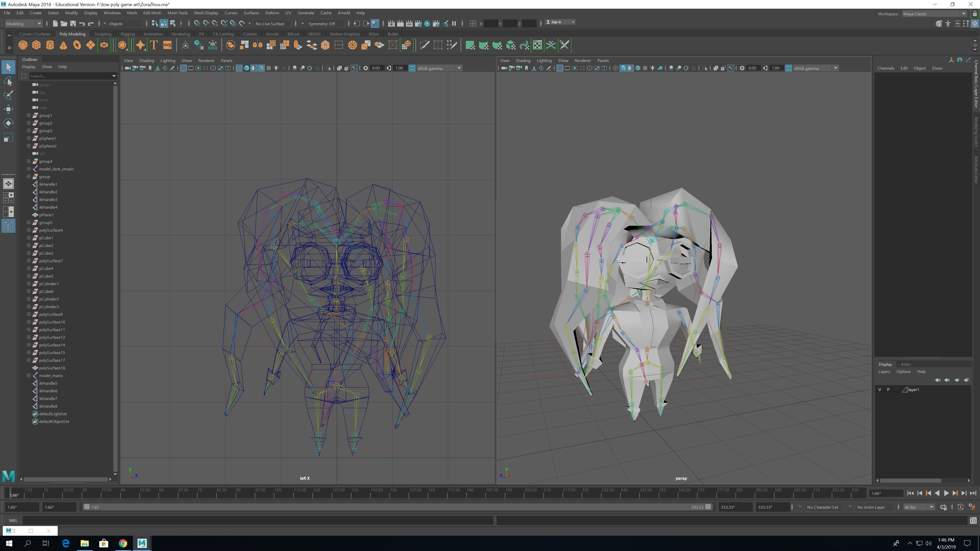Toggle layer1 playback P box
The image size is (980, 551).
[888, 389]
